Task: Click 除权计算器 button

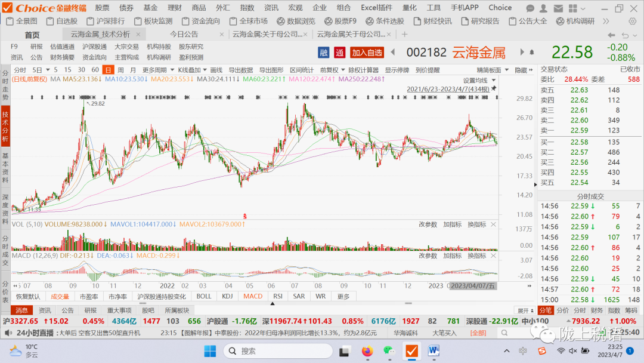Action: pos(364,70)
